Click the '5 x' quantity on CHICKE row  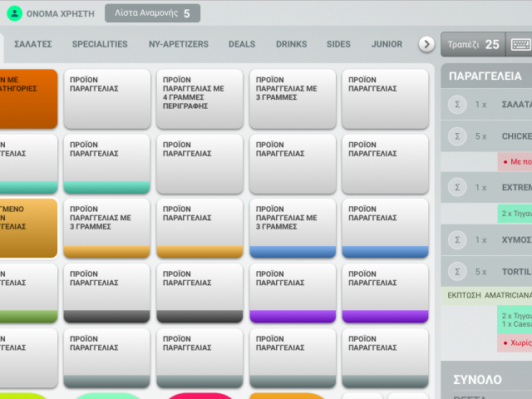[480, 136]
